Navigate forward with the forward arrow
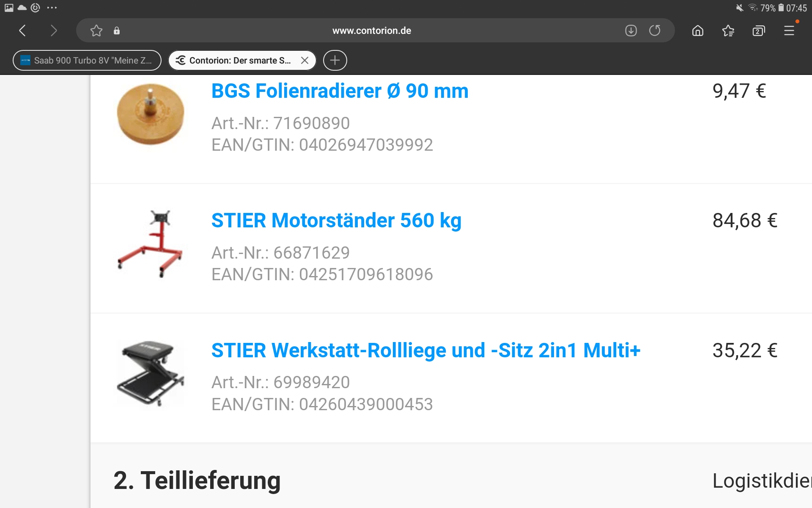Screen dimensions: 812x508 [53, 30]
